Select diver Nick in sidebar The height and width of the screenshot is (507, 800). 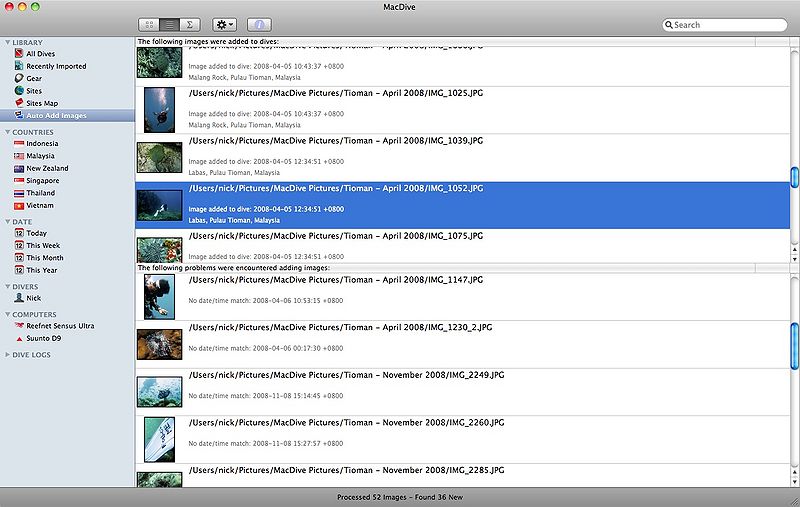coord(33,298)
